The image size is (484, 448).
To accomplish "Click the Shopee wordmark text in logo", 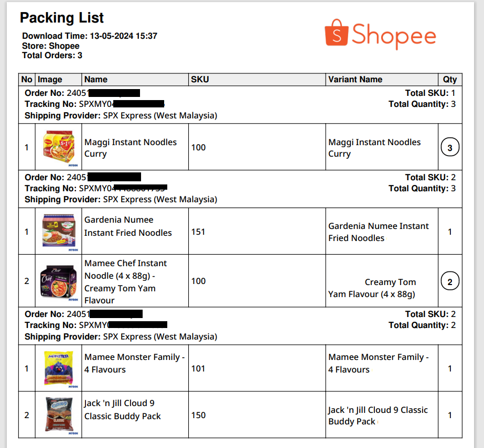I will [394, 35].
